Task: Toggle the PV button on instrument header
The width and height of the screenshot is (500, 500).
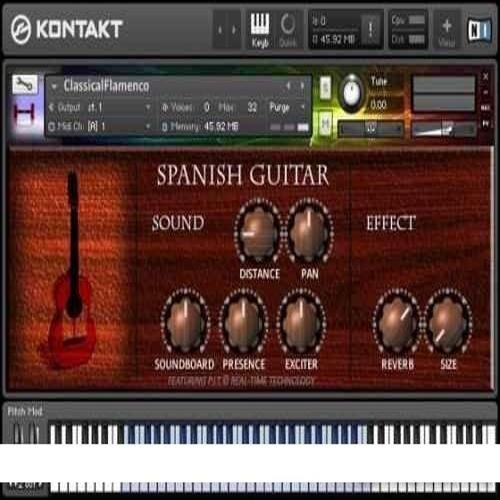Action: tap(486, 124)
